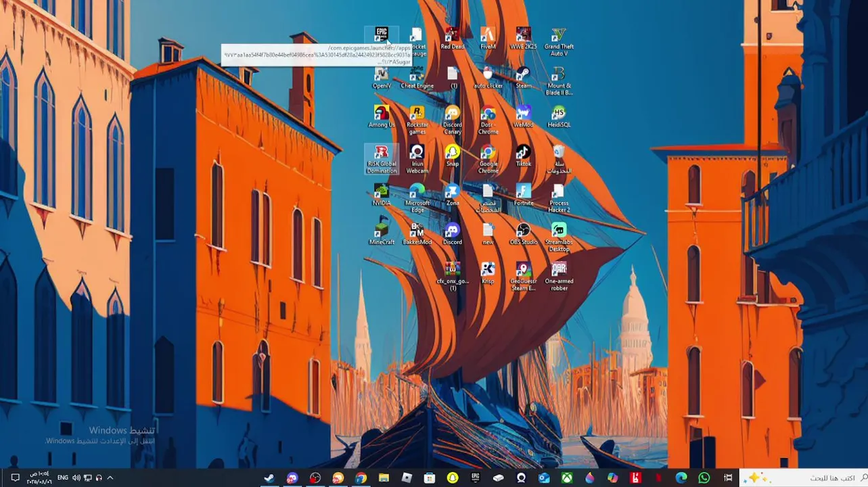Screen dimensions: 868x487
Task: Click the Xbox icon in the taskbar
Action: 568,478
